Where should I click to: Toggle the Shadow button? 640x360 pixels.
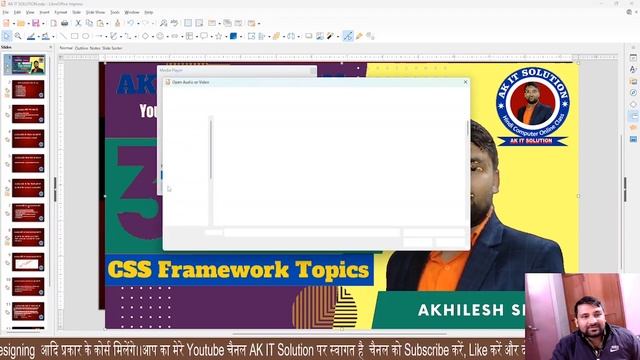(x=309, y=36)
